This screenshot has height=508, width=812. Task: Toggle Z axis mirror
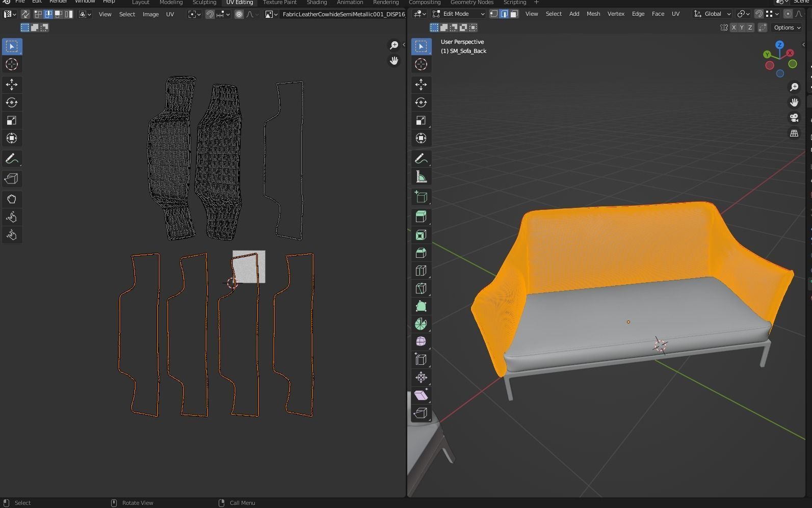tap(750, 28)
